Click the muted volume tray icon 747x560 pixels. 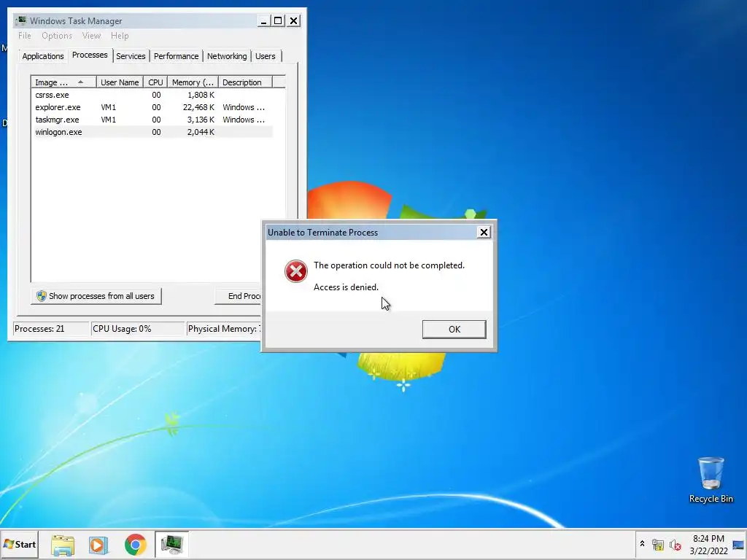tap(675, 545)
